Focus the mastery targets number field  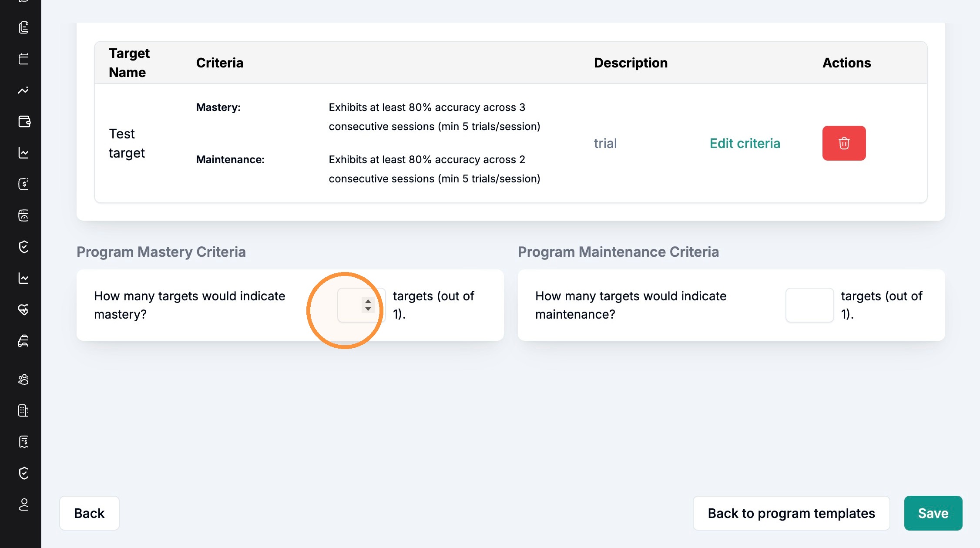[361, 305]
